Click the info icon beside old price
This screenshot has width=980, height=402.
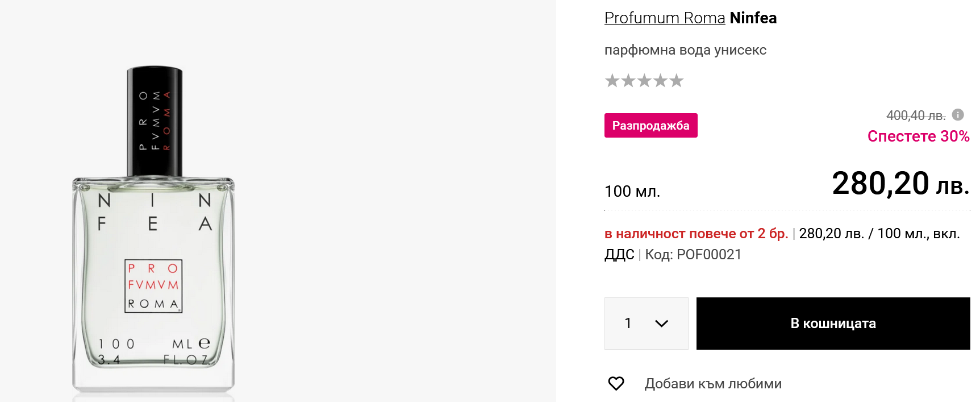click(x=958, y=115)
